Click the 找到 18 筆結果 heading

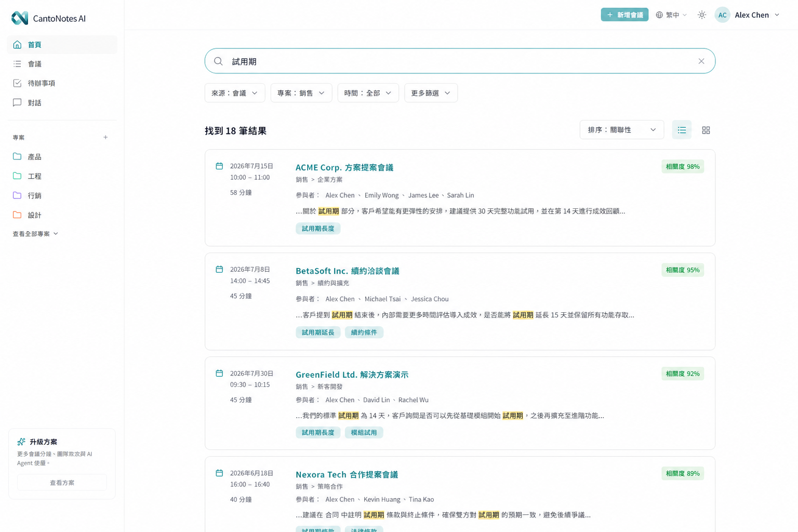click(235, 131)
